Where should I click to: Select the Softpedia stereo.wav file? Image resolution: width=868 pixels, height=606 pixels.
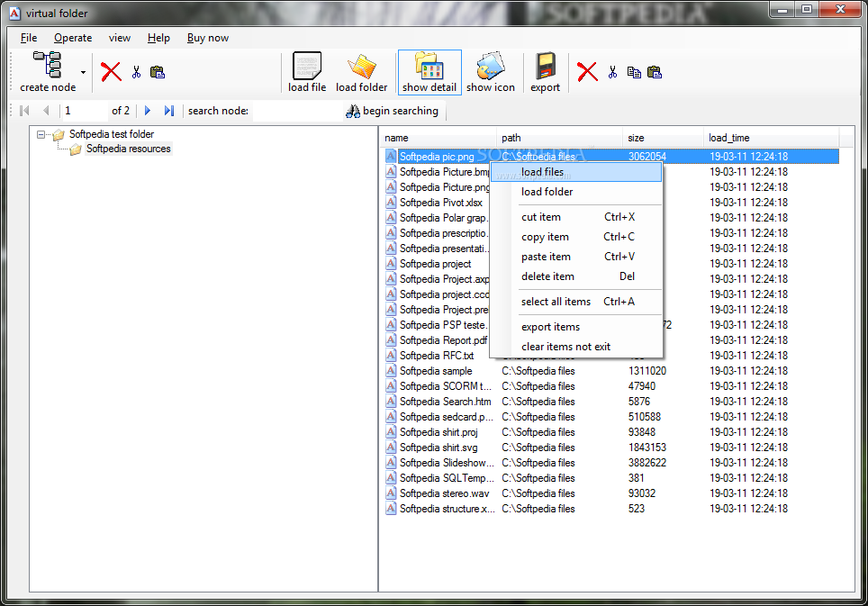pyautogui.click(x=444, y=493)
